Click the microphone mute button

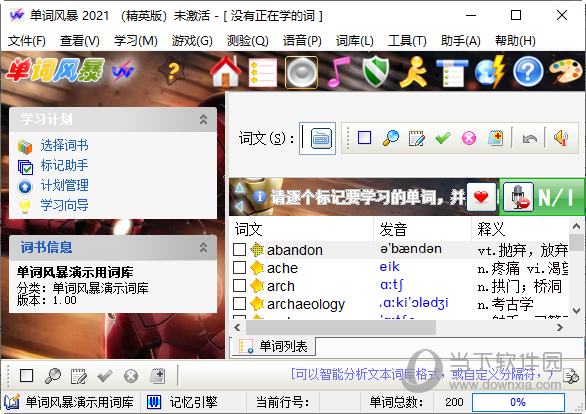(x=518, y=197)
